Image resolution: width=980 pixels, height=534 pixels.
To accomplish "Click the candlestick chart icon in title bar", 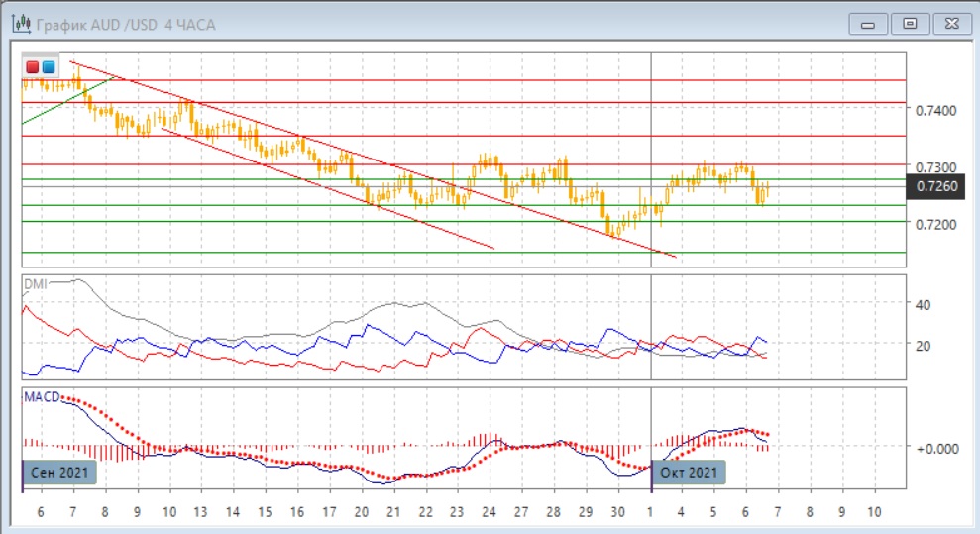I will 18,22.
